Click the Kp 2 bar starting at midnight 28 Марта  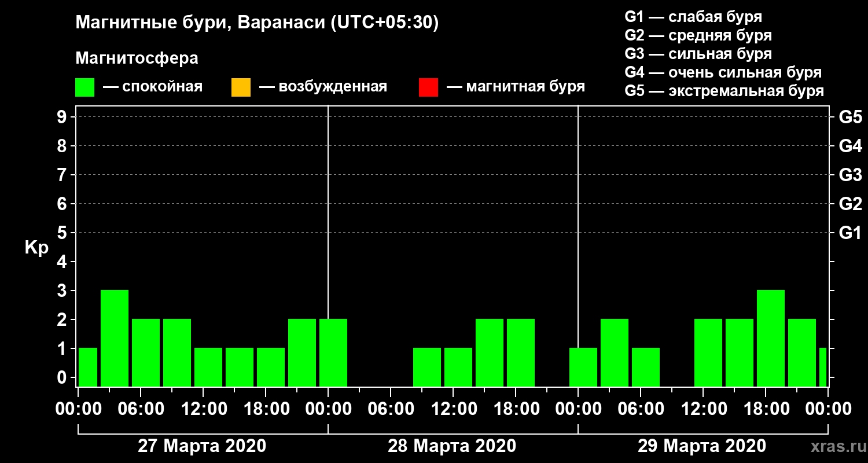pyautogui.click(x=333, y=352)
